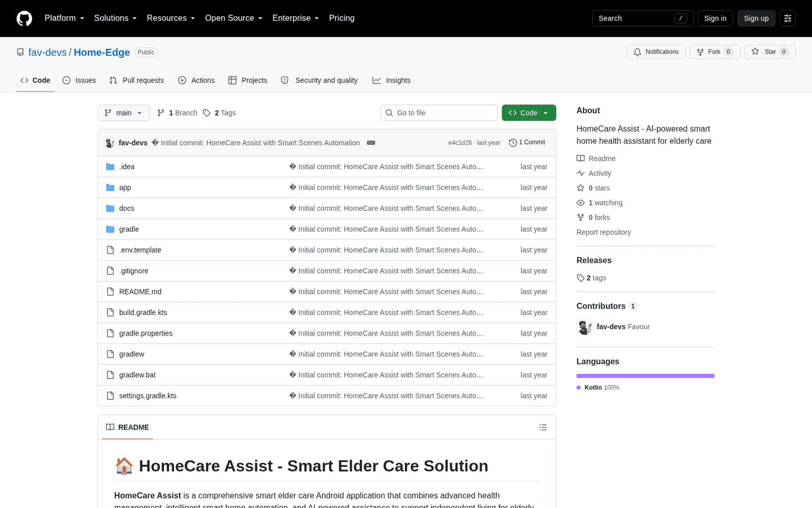Focus the Go to file input
This screenshot has height=508, width=812.
click(439, 113)
